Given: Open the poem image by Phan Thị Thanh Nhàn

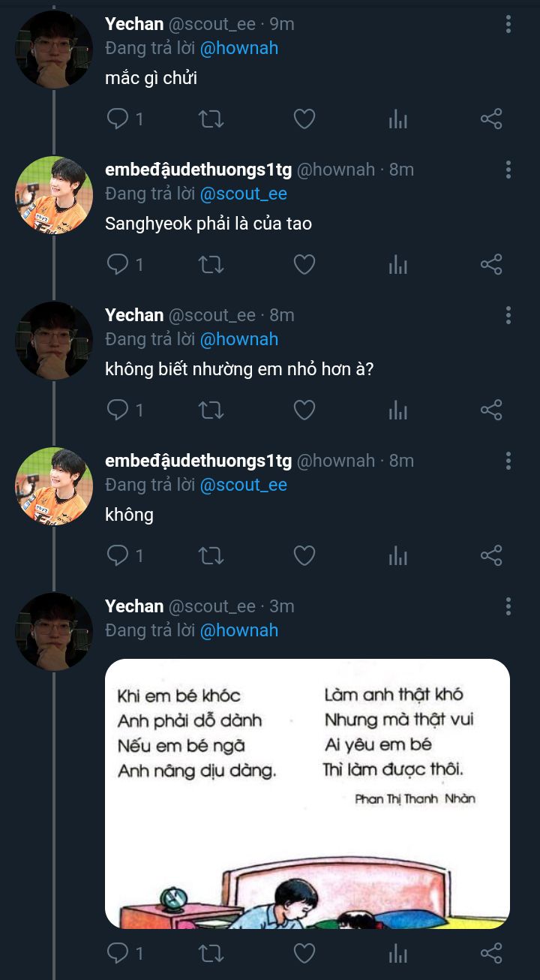Looking at the screenshot, I should click(307, 794).
